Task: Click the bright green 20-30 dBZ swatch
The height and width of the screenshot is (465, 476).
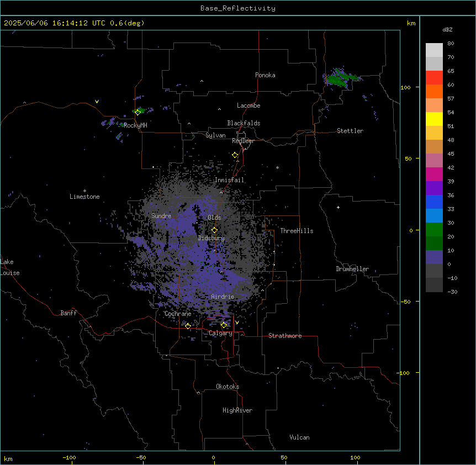Action: pos(434,230)
